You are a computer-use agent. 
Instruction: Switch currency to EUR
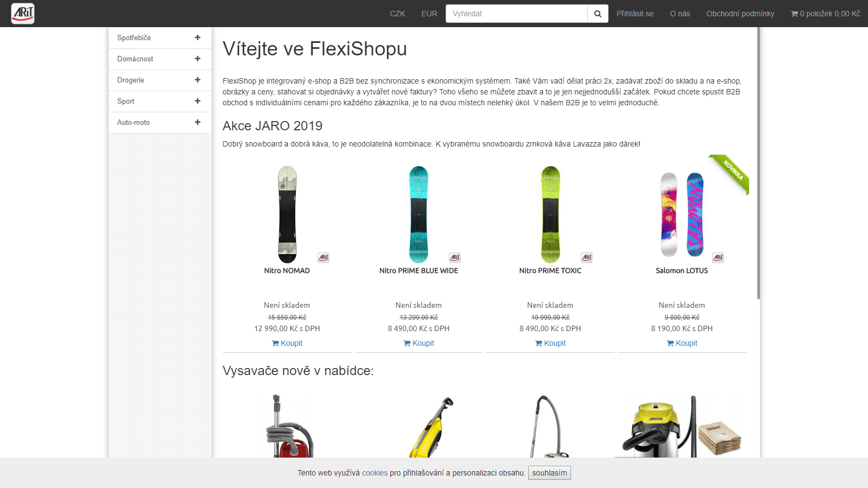pyautogui.click(x=429, y=14)
